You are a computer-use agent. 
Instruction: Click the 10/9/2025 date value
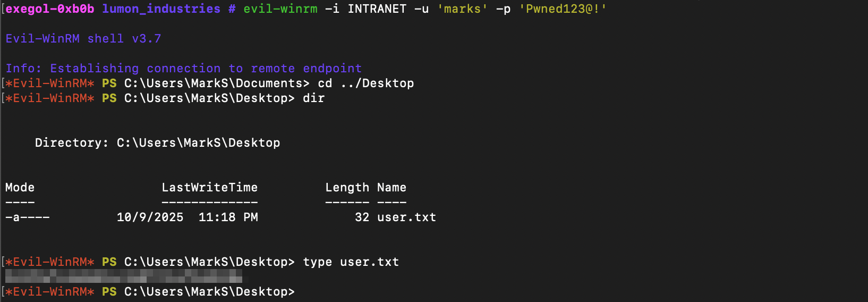pyautogui.click(x=150, y=217)
